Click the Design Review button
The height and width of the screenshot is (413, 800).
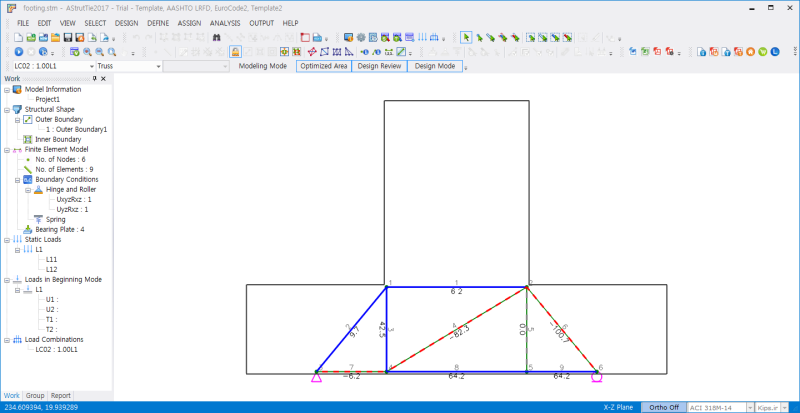[x=380, y=66]
